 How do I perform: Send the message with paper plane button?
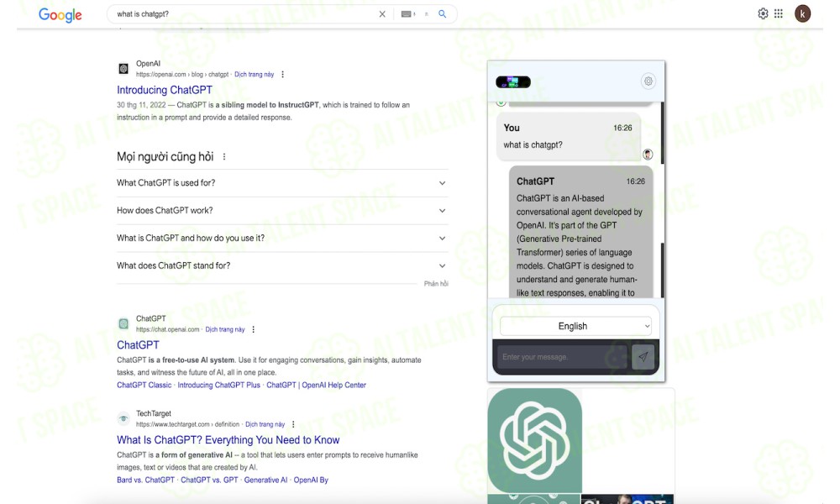[643, 357]
